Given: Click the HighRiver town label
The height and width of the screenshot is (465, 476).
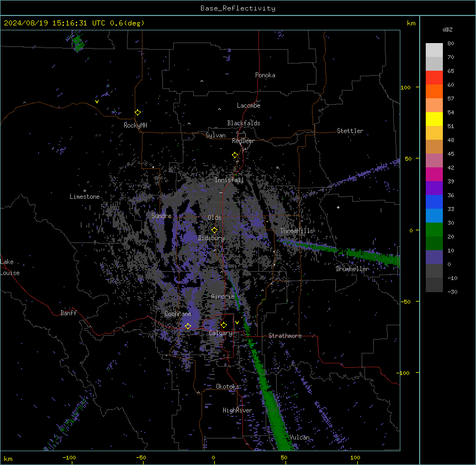Looking at the screenshot, I should [x=237, y=410].
